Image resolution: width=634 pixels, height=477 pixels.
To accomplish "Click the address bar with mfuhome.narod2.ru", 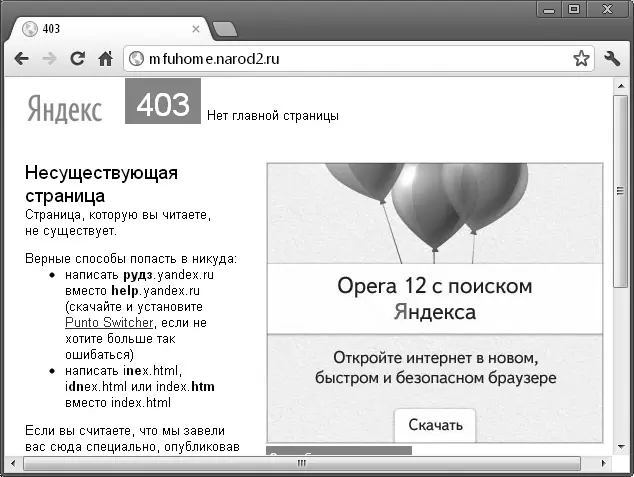I will pyautogui.click(x=359, y=59).
